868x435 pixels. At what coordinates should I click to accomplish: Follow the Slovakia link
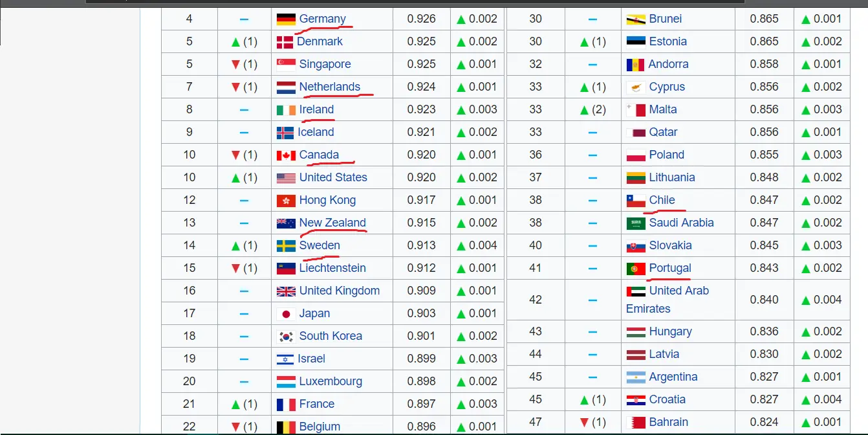[x=671, y=245]
